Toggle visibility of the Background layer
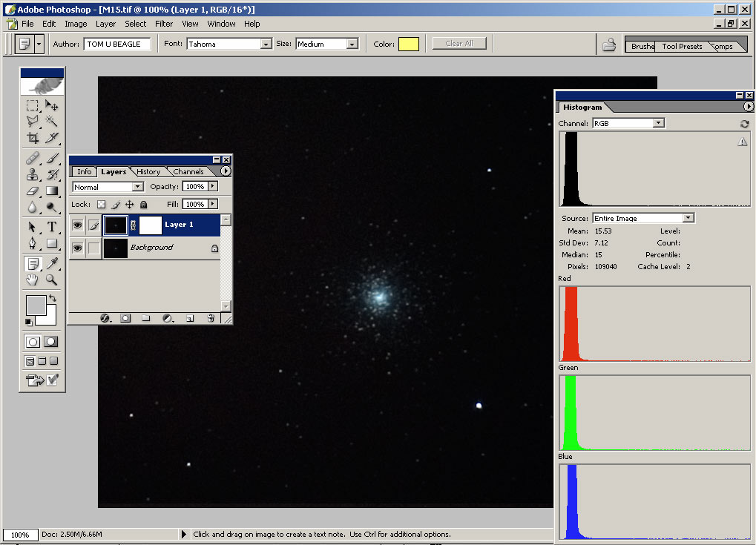This screenshot has height=545, width=756. 77,248
